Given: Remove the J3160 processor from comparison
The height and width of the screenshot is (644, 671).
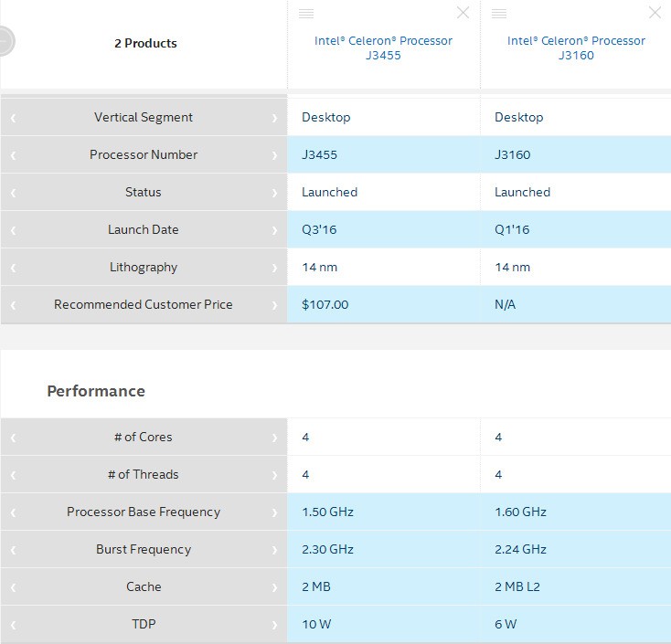Looking at the screenshot, I should click(x=655, y=13).
